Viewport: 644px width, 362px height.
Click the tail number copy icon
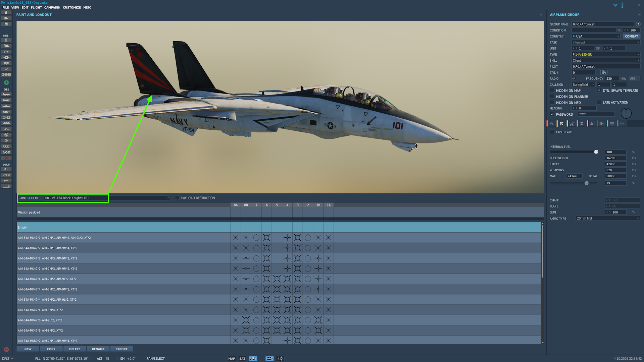604,72
